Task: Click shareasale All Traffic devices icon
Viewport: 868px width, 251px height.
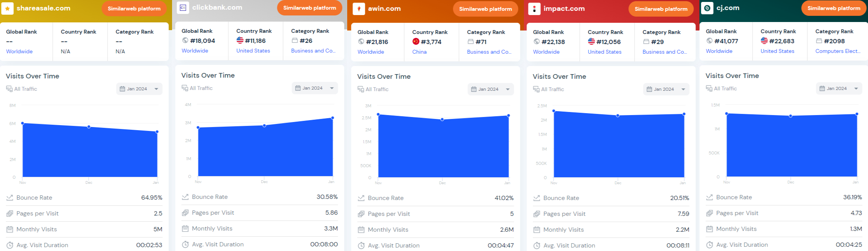Action: [x=9, y=89]
